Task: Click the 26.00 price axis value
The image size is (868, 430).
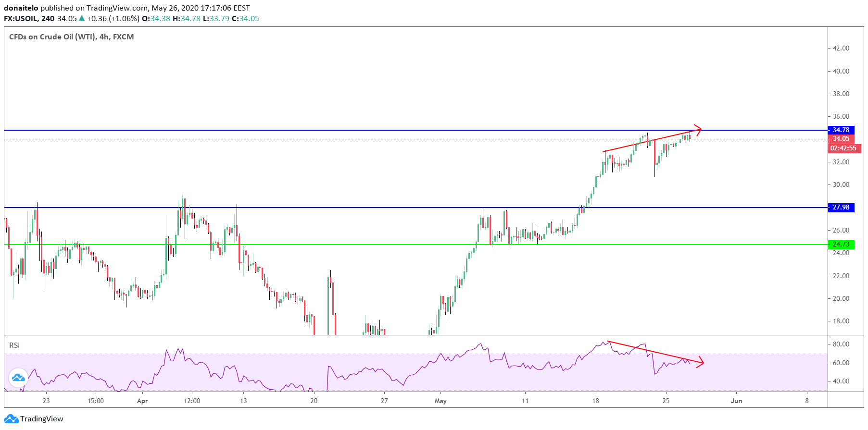Action: pyautogui.click(x=841, y=230)
